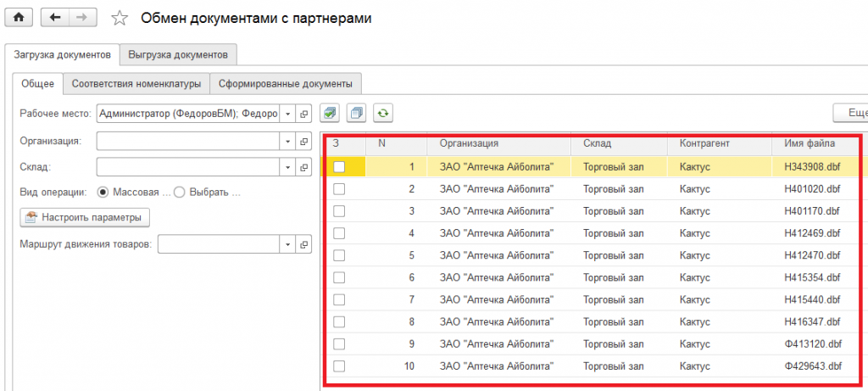The width and height of the screenshot is (868, 391).
Task: Select file name H416347.dbf
Action: pos(812,321)
